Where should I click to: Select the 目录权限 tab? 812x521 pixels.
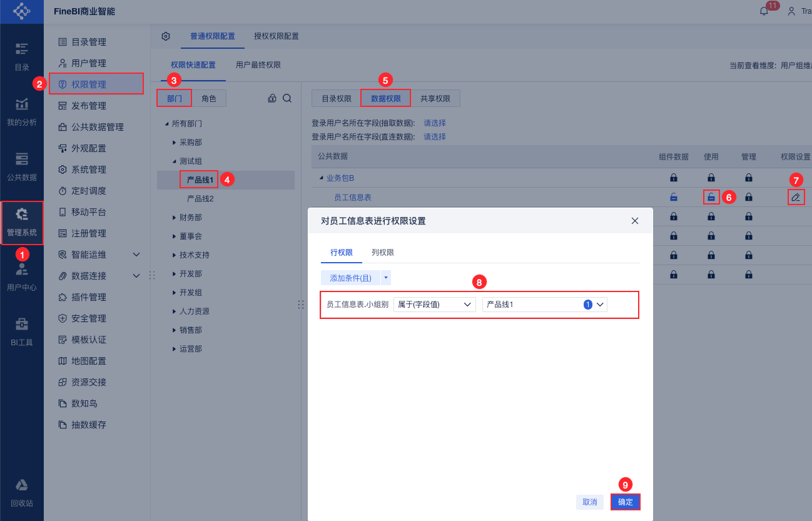[x=337, y=98]
